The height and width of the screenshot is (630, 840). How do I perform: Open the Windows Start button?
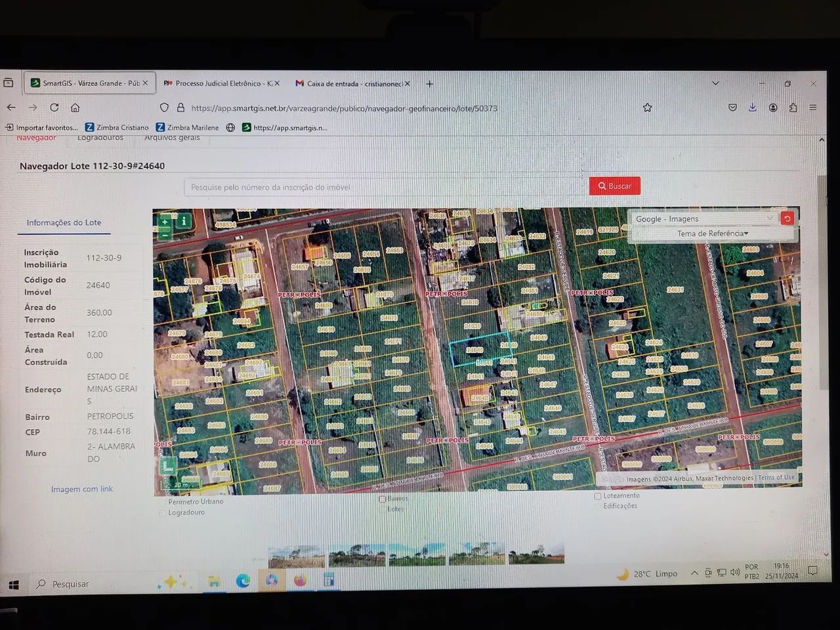click(13, 583)
